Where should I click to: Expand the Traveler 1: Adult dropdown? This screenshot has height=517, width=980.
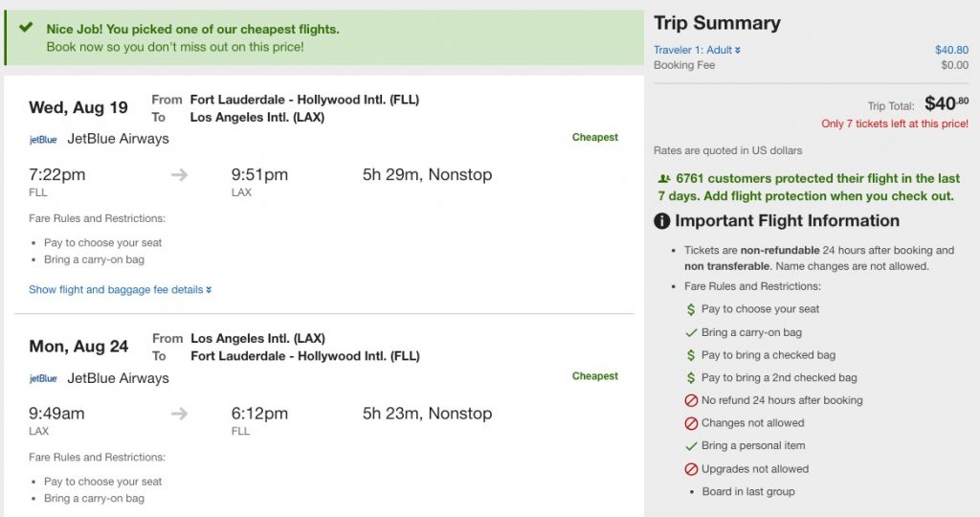point(697,50)
